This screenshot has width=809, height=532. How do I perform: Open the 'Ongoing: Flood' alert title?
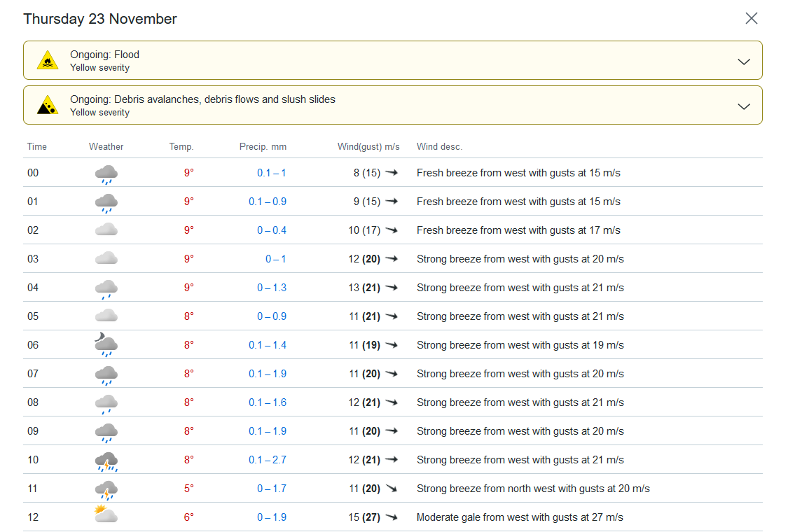[x=104, y=55]
